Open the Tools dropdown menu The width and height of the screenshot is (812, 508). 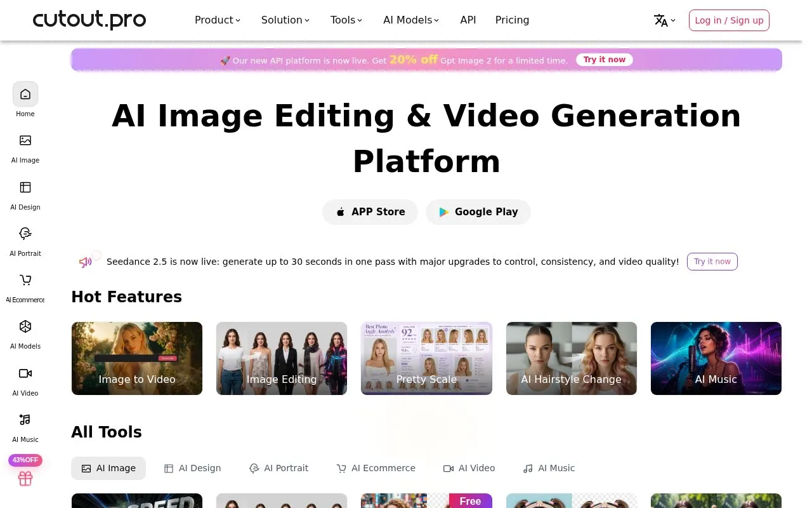pyautogui.click(x=346, y=20)
